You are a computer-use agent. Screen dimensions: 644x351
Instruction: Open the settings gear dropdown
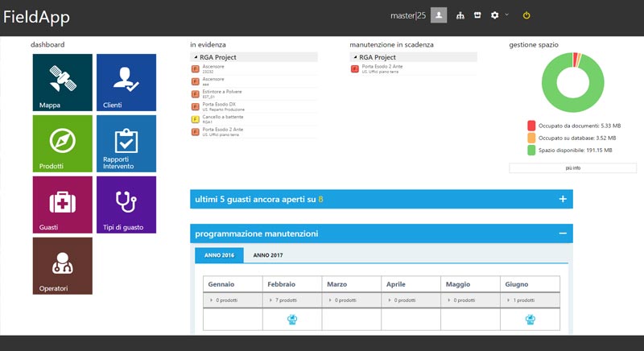(x=498, y=15)
